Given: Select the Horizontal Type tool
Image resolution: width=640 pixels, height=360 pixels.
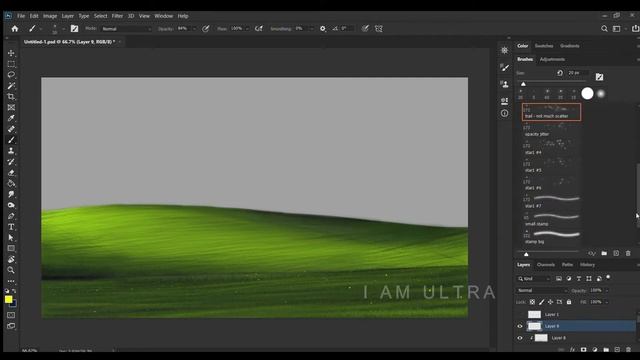Looking at the screenshot, I should pyautogui.click(x=11, y=227).
